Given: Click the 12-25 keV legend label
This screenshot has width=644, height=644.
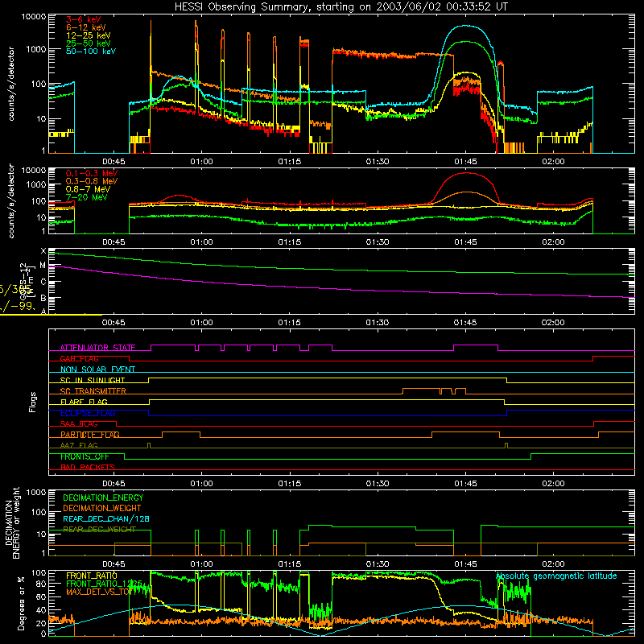Looking at the screenshot, I should coord(89,35).
